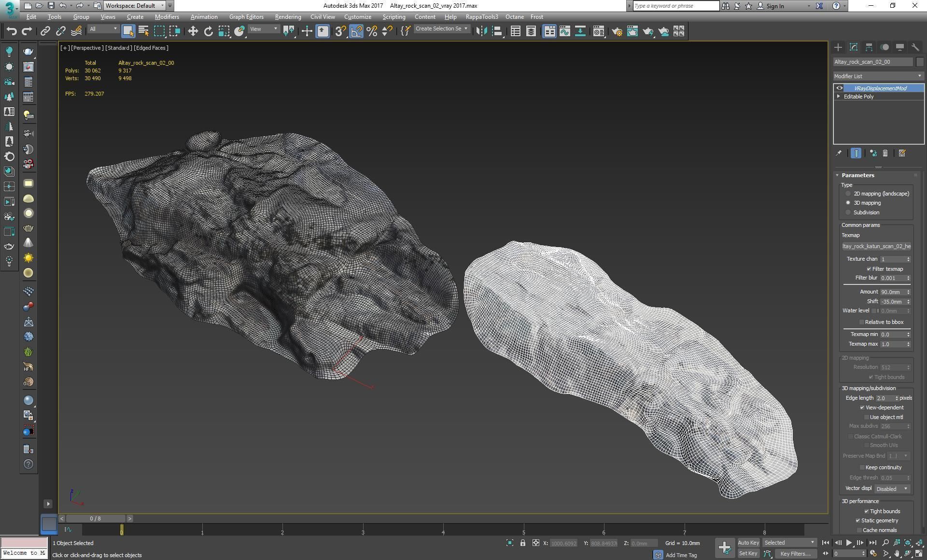Open Select by Name dialog icon
927x560 pixels.
click(143, 31)
